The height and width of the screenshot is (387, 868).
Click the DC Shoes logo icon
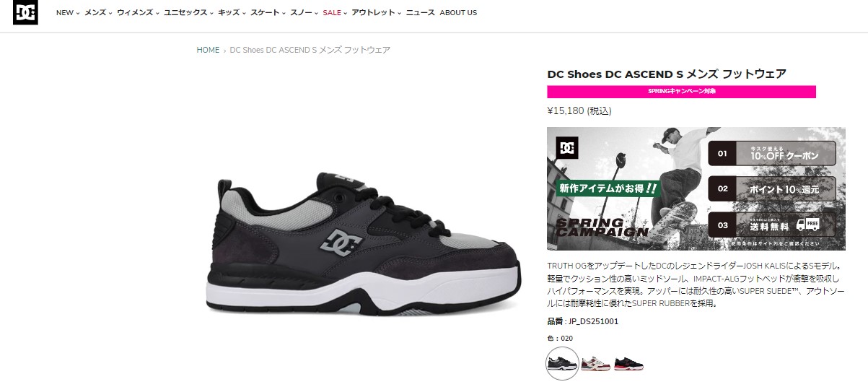click(25, 12)
